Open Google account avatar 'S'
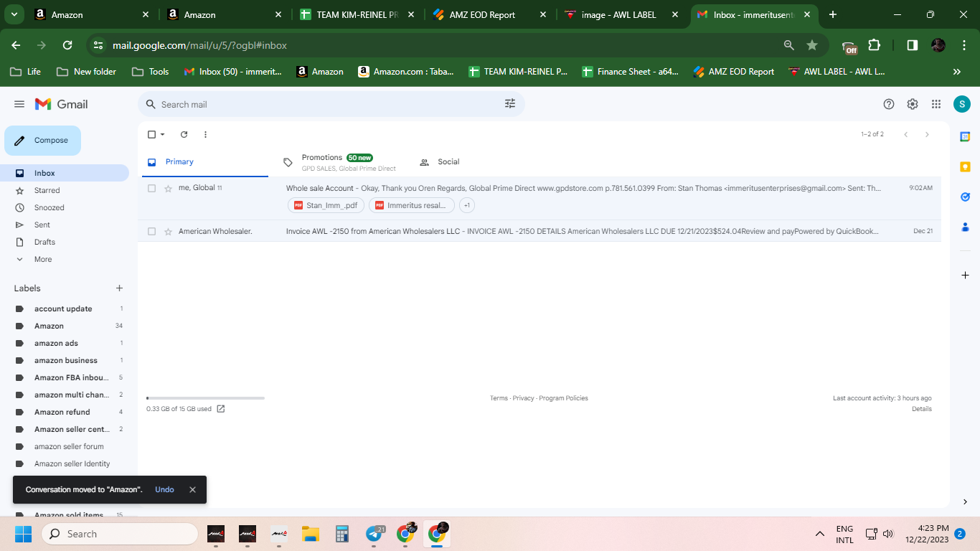Viewport: 980px width, 551px height. [x=962, y=104]
